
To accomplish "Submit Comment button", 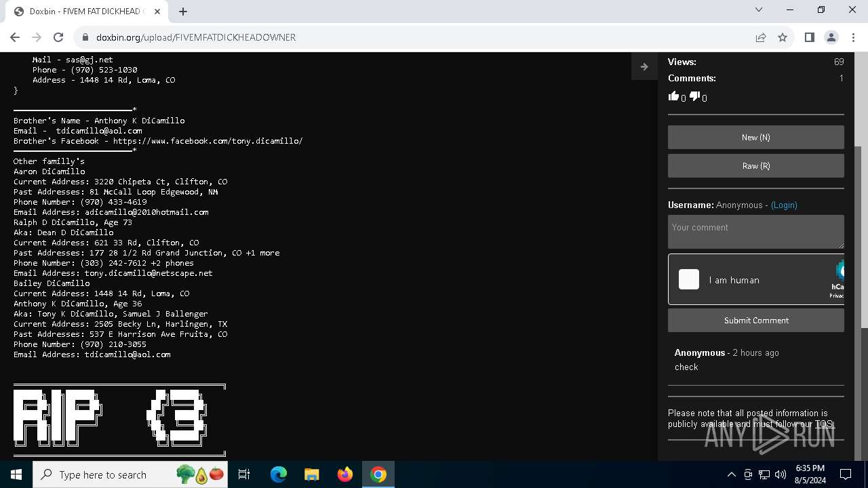I will pyautogui.click(x=755, y=320).
